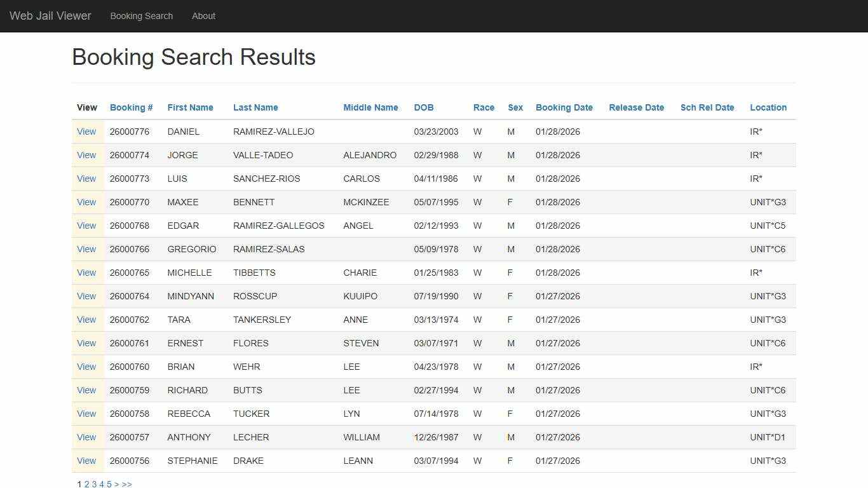This screenshot has height=488, width=868.
Task: Sort results by Race
Action: click(x=484, y=107)
